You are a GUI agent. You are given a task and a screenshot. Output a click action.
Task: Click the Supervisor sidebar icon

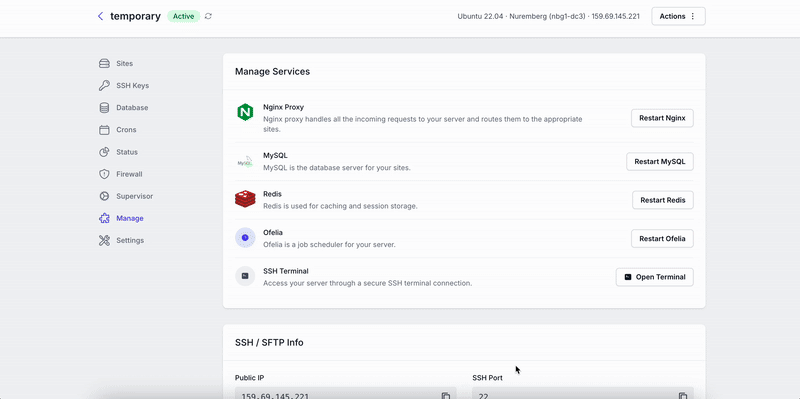tap(104, 196)
